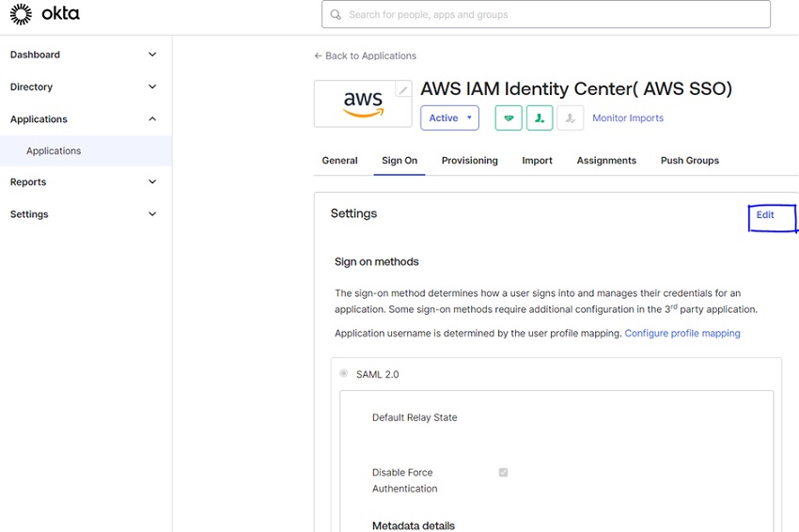Open the Active status dropdown

pyautogui.click(x=449, y=118)
